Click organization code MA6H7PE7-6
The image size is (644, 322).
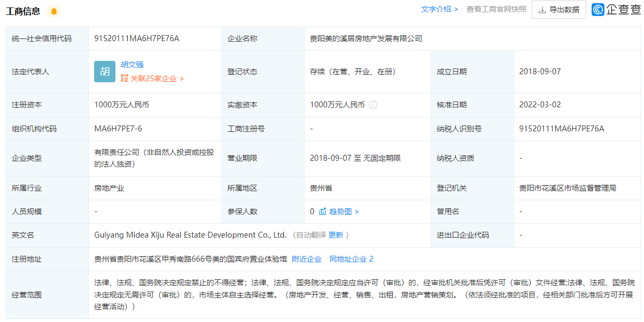(x=118, y=129)
